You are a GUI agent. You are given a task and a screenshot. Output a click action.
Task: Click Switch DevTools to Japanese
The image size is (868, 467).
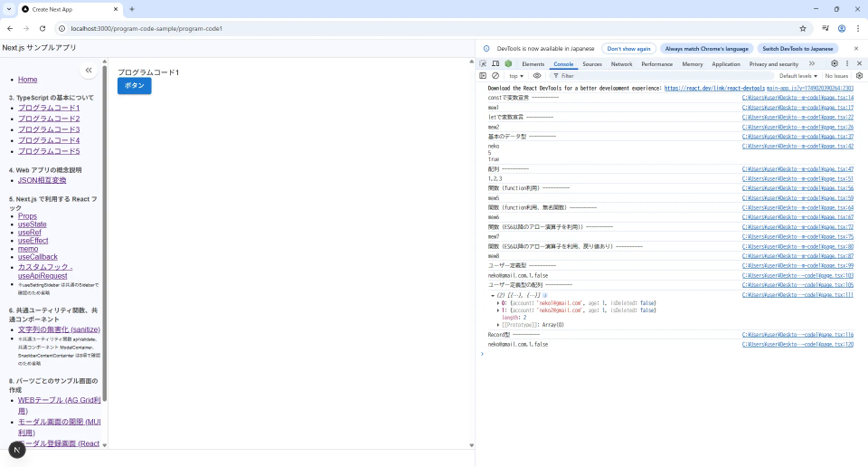(797, 49)
